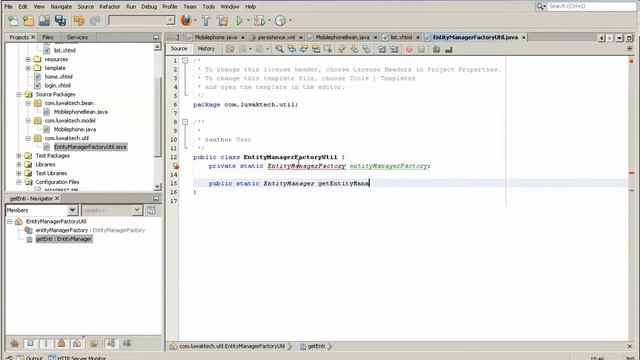
Task: Click the Stop Macro Recording icon
Action: coord(421,49)
